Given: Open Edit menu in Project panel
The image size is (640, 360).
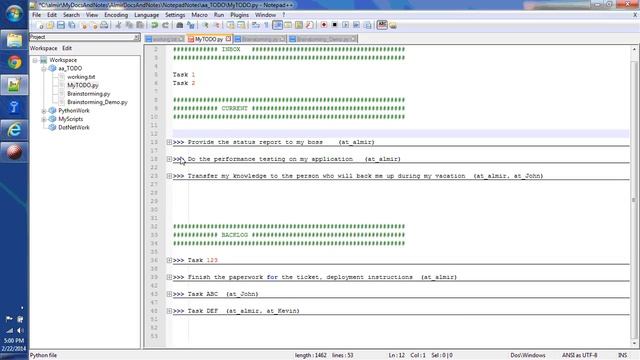Looking at the screenshot, I should pyautogui.click(x=67, y=48).
